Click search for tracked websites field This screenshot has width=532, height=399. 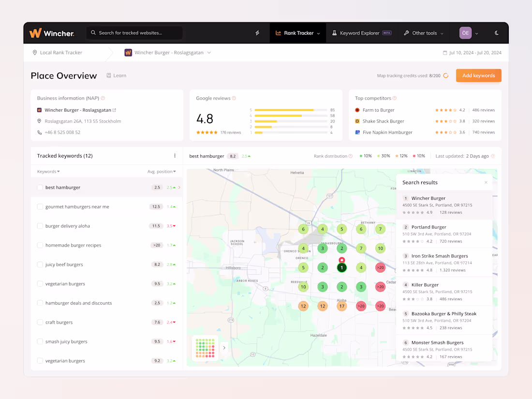click(x=134, y=33)
